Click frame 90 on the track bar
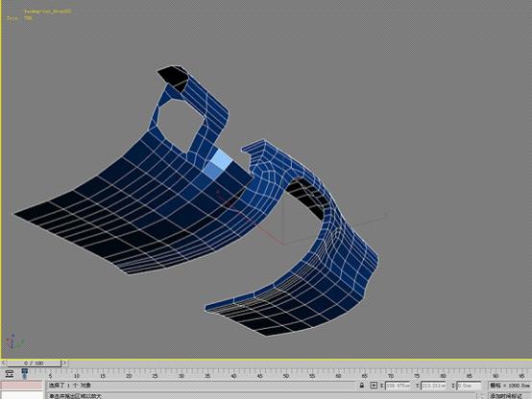The image size is (532, 399). [x=496, y=376]
